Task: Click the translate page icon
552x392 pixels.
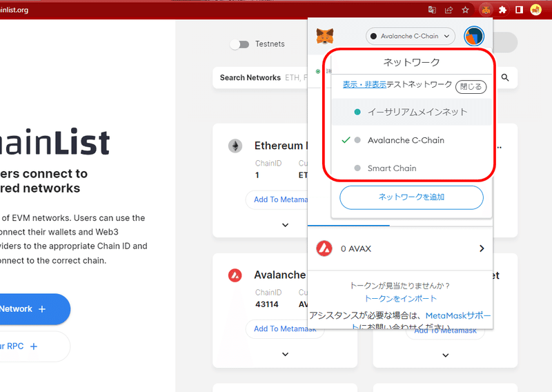Action: [432, 10]
